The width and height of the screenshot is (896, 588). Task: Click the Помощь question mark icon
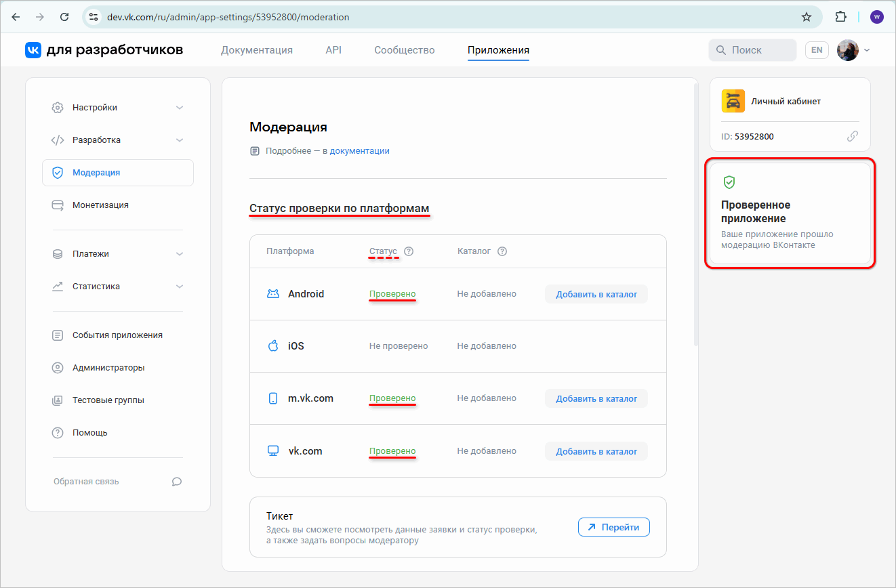(x=58, y=432)
